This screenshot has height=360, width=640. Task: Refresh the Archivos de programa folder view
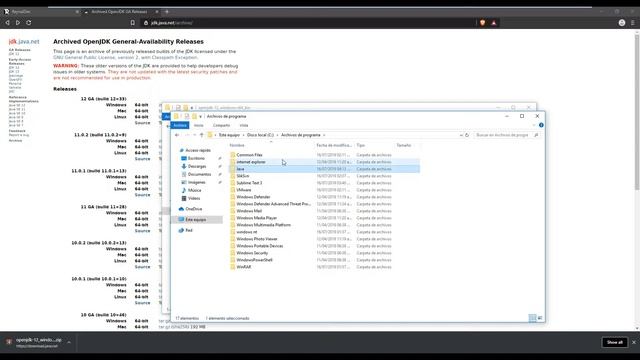click(x=467, y=135)
